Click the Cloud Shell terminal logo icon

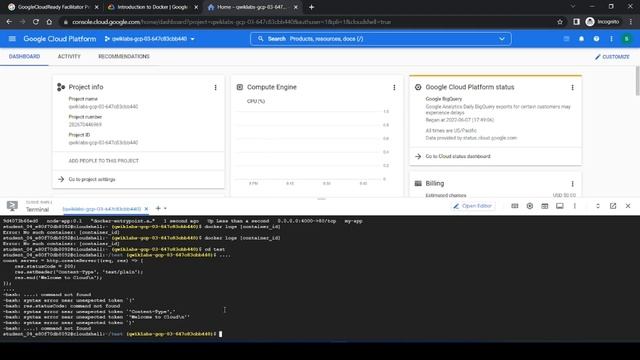click(12, 206)
